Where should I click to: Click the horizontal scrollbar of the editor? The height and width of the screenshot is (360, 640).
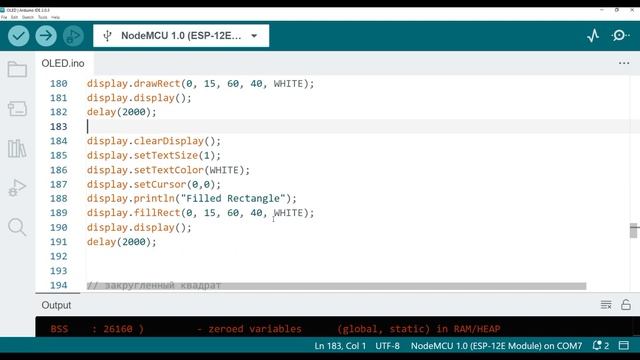337,286
